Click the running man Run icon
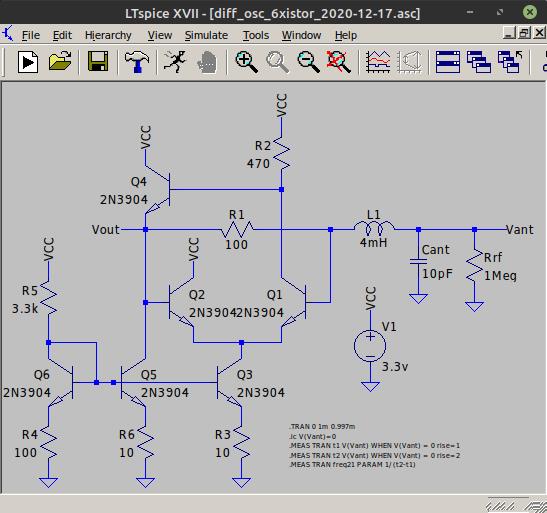 (175, 62)
